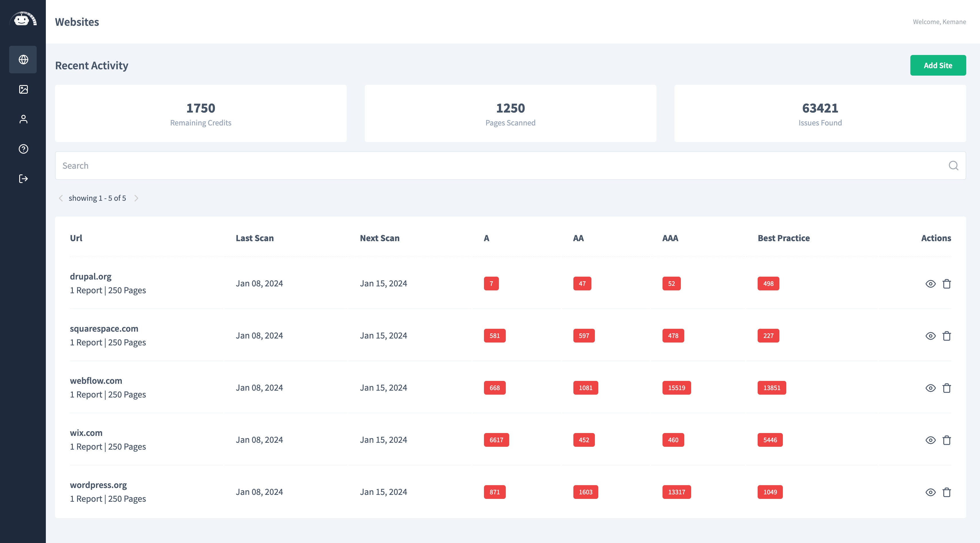The image size is (980, 543).
Task: Click the logout icon in sidebar
Action: point(23,179)
